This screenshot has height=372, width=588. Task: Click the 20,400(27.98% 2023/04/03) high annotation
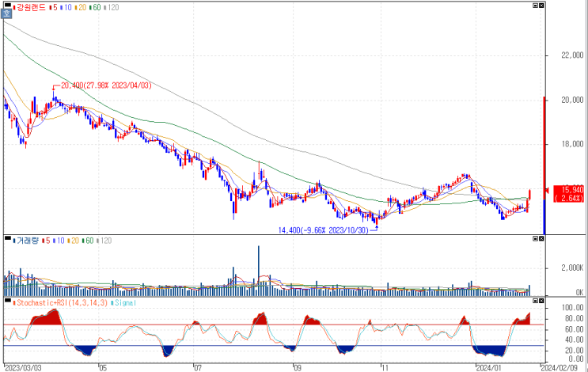pyautogui.click(x=106, y=85)
